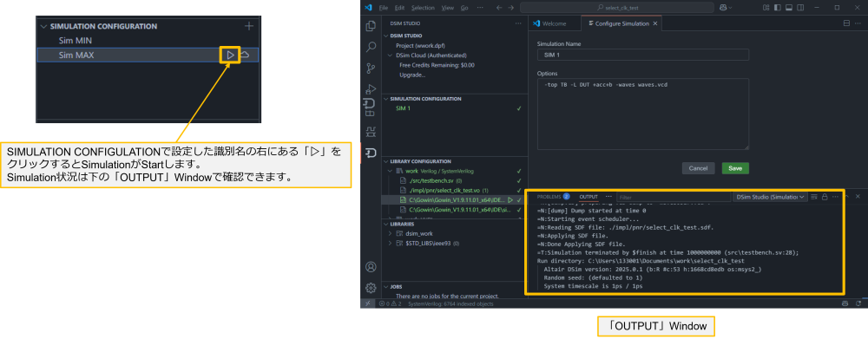
Task: Click the Simulation Name field SIM 1
Action: point(642,55)
